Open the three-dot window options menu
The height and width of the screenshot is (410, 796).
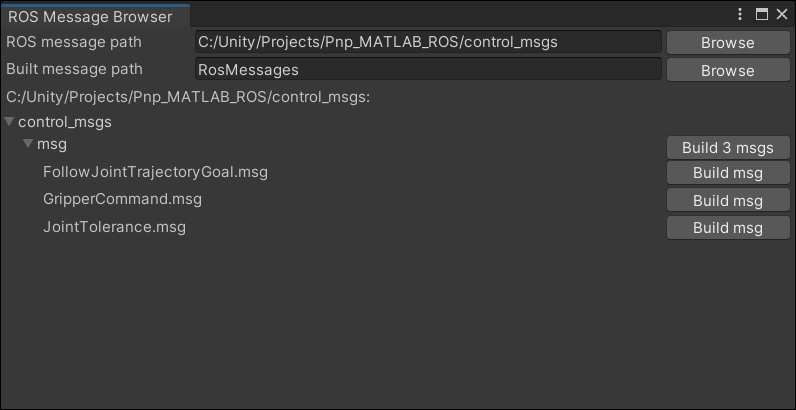(741, 14)
